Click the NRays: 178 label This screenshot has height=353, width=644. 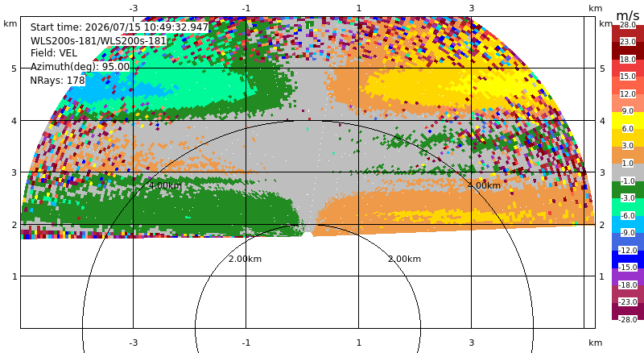point(57,81)
